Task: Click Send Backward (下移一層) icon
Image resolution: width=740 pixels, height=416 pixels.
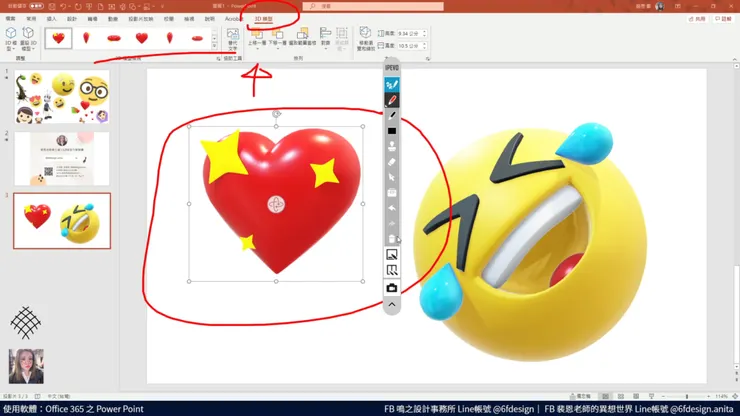Action: (x=278, y=39)
